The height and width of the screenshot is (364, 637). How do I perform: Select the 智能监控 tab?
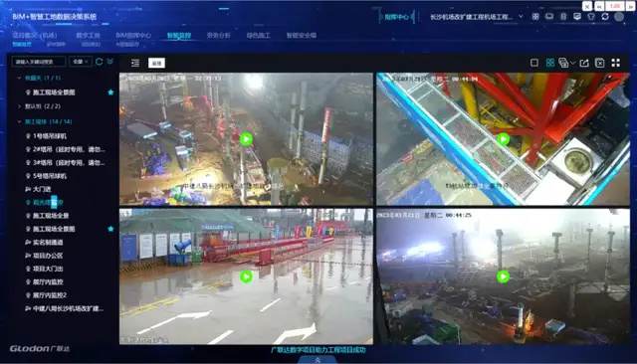[x=179, y=35]
